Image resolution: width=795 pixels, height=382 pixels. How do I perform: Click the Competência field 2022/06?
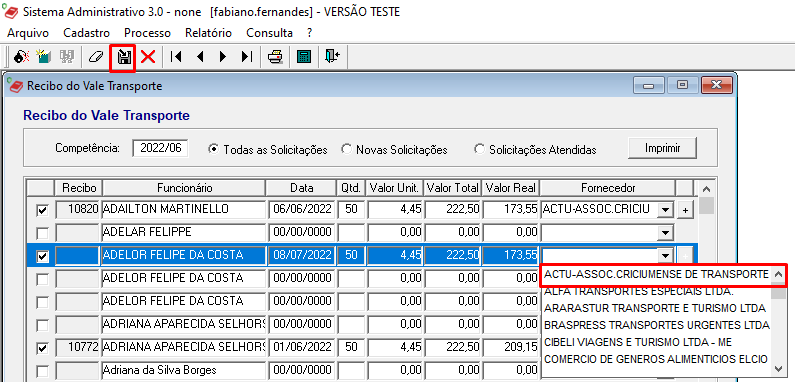(x=160, y=149)
